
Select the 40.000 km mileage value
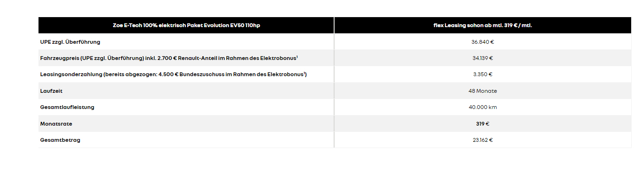482,107
